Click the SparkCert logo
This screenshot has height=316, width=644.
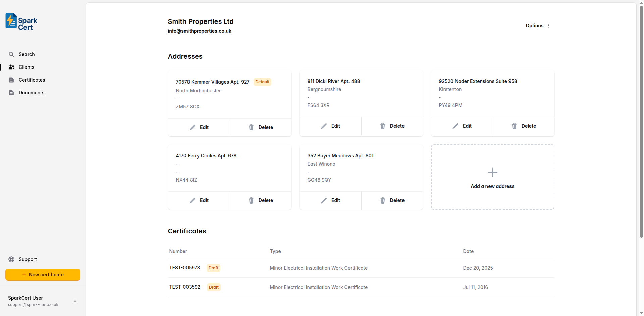tap(20, 21)
